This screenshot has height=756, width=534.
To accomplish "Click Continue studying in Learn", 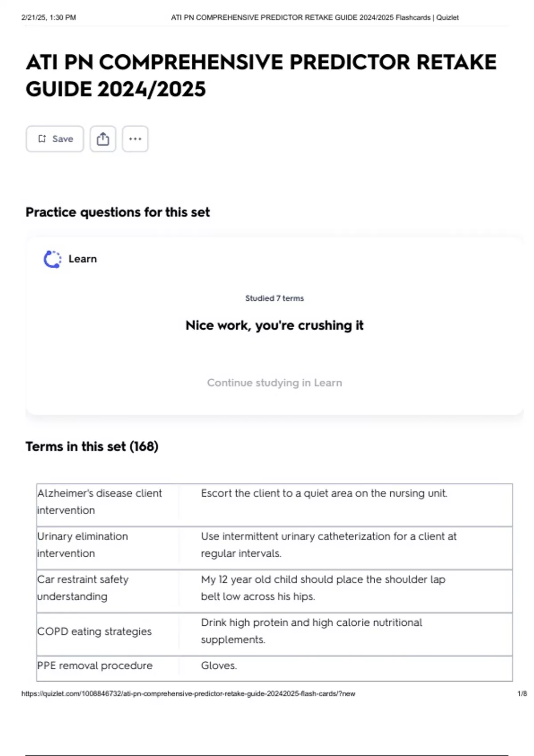I will [274, 382].
